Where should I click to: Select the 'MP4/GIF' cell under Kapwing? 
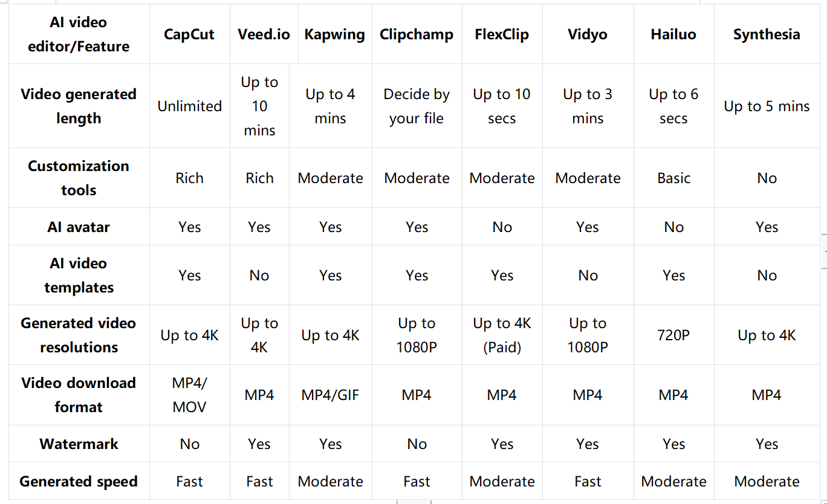(330, 395)
